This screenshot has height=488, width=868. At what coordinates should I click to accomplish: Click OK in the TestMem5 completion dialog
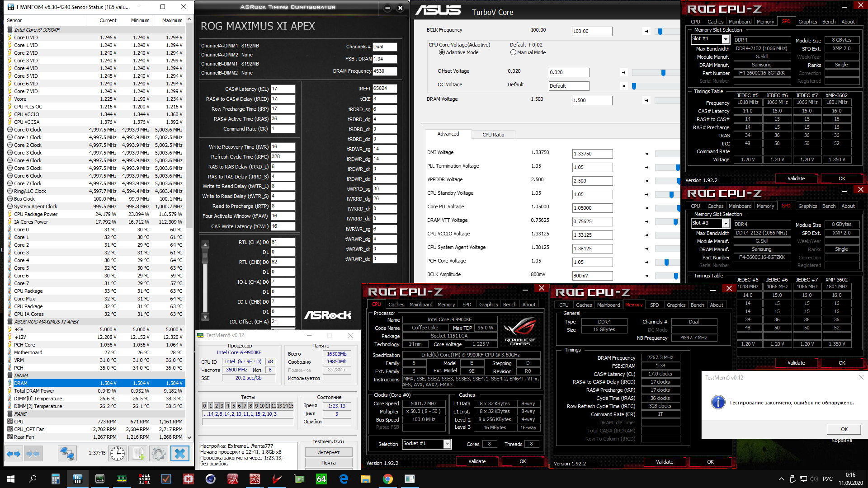point(844,429)
